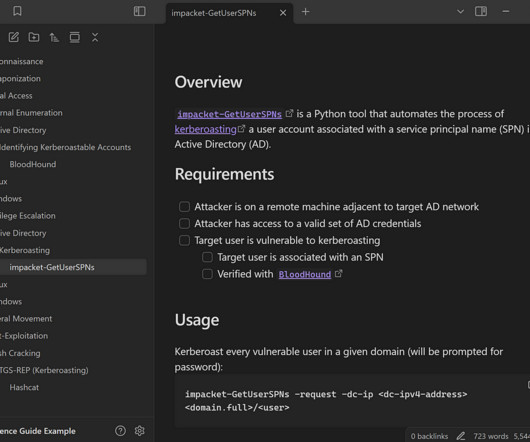530x442 pixels.
Task: Minimize the Obsidian window
Action: 506,12
